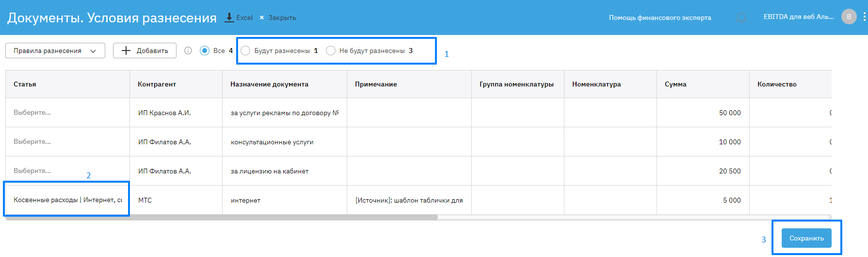Click the info icon beside Добавить
The height and width of the screenshot is (257, 868).
[188, 51]
